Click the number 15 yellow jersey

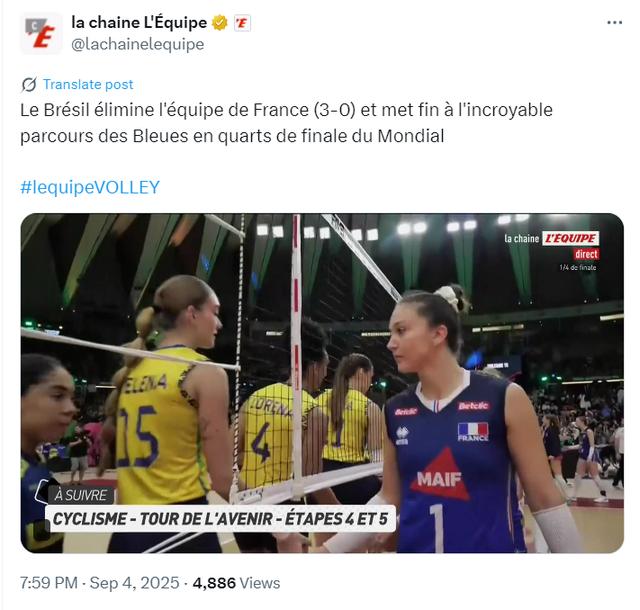point(138,436)
